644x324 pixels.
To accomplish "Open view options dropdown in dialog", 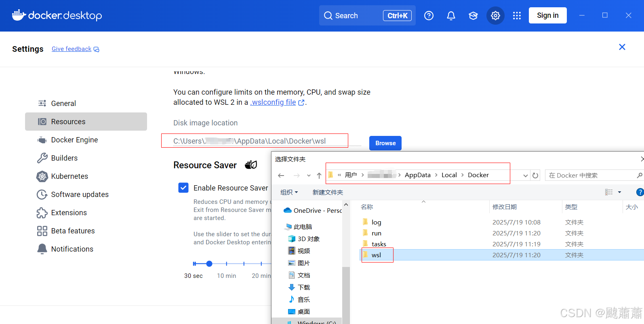I will (619, 192).
